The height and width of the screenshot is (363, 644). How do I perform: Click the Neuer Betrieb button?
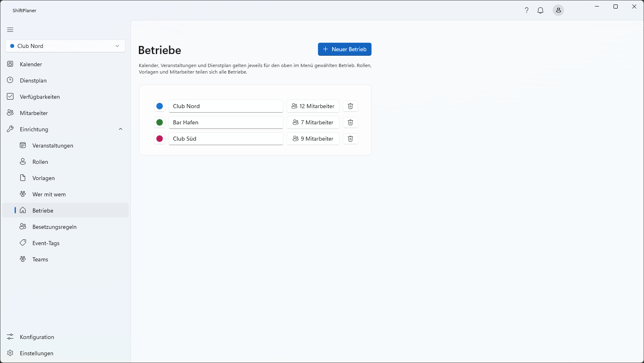pos(345,49)
